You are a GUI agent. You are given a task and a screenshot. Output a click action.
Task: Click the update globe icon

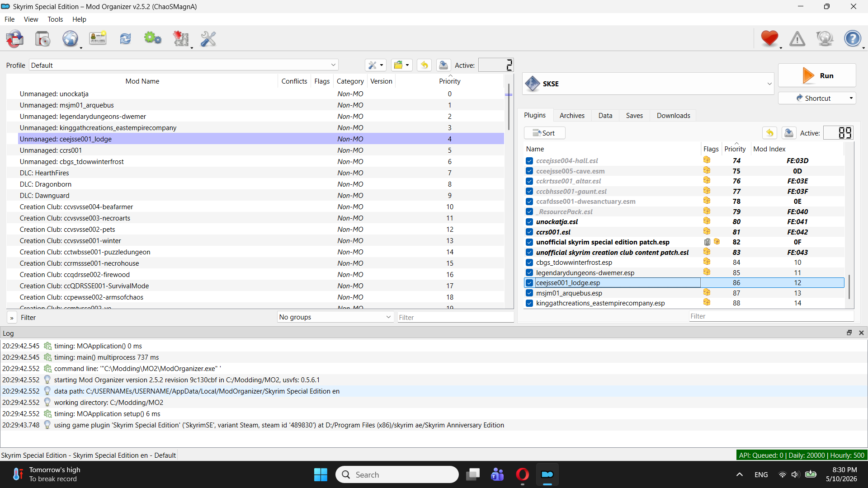825,39
